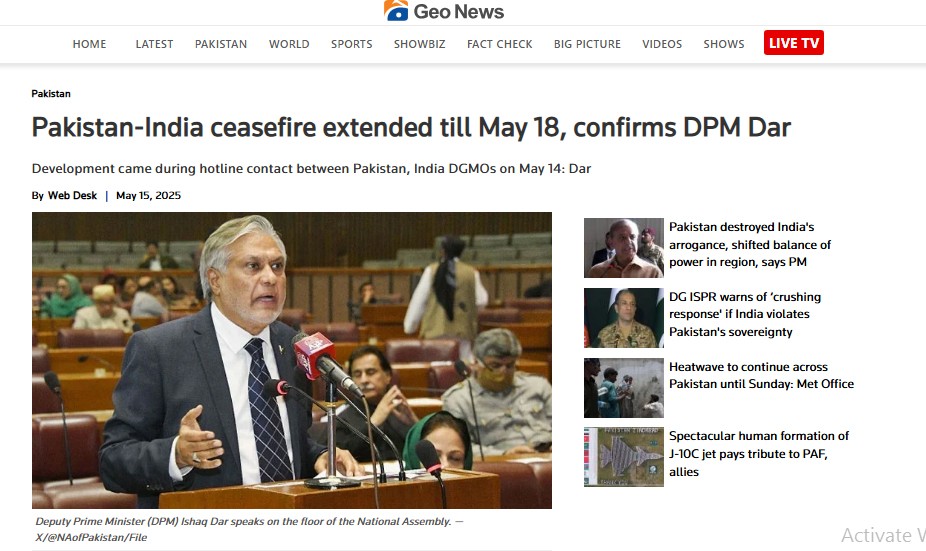Go to SHOWS in navigation
This screenshot has height=551, width=926.
[723, 44]
